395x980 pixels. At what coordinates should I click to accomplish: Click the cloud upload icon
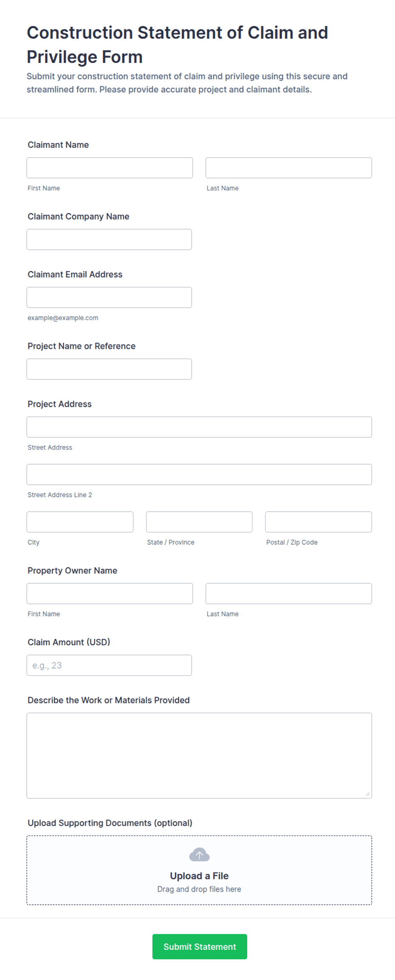tap(199, 854)
